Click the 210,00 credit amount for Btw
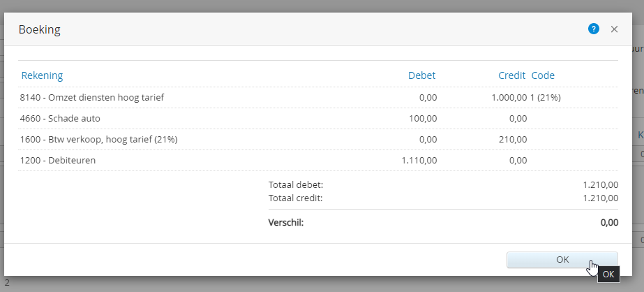The image size is (644, 292). (x=513, y=139)
